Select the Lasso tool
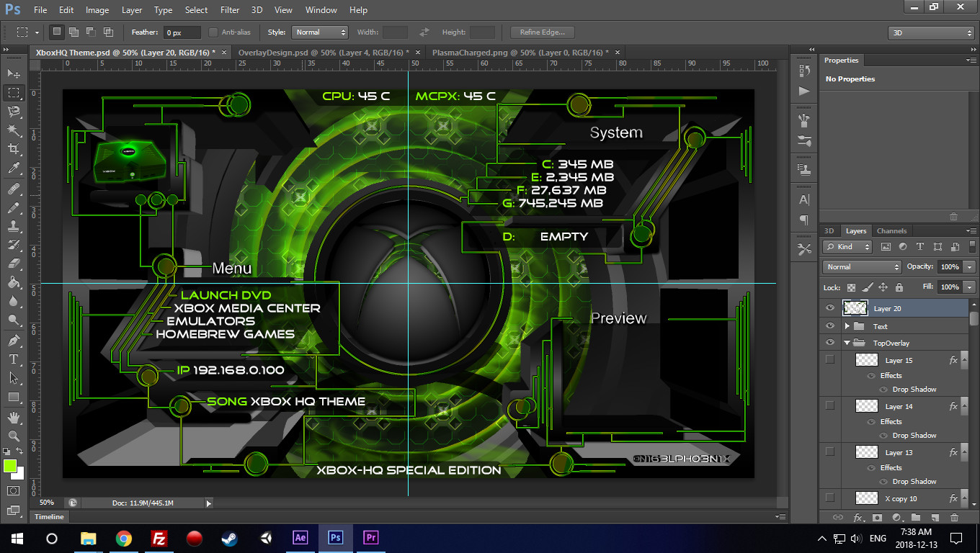The width and height of the screenshot is (980, 553). [x=14, y=111]
